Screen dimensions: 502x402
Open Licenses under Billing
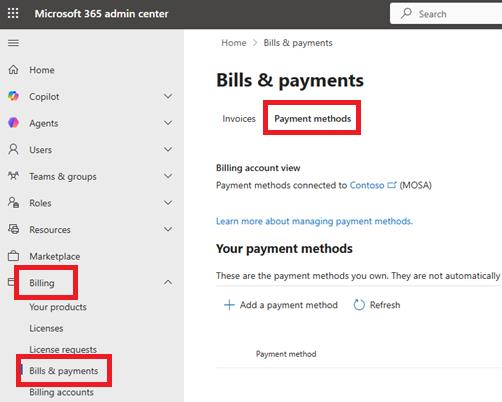point(46,328)
